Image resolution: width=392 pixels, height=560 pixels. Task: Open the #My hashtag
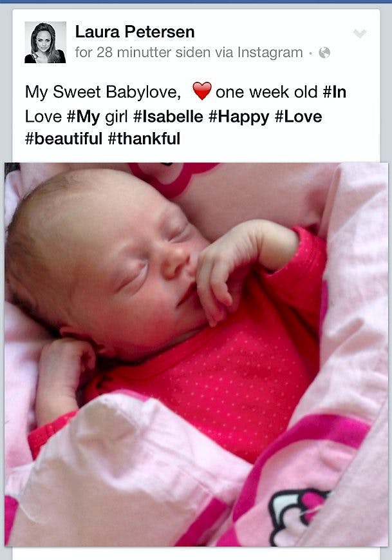tap(84, 117)
